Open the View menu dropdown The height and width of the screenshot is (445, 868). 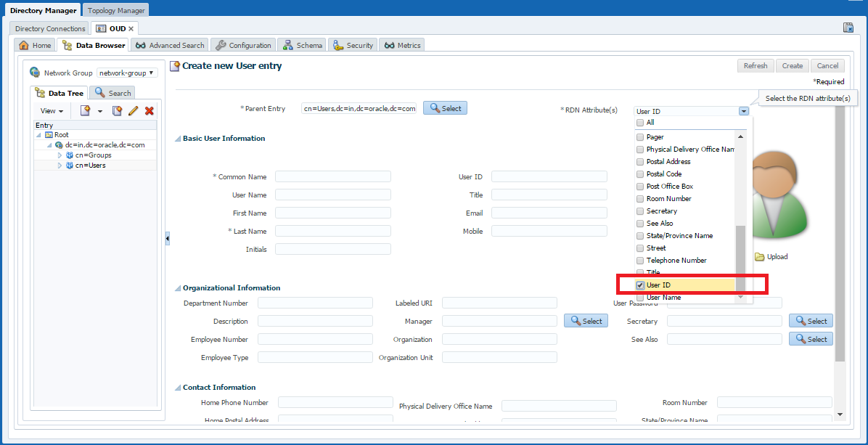(x=52, y=111)
